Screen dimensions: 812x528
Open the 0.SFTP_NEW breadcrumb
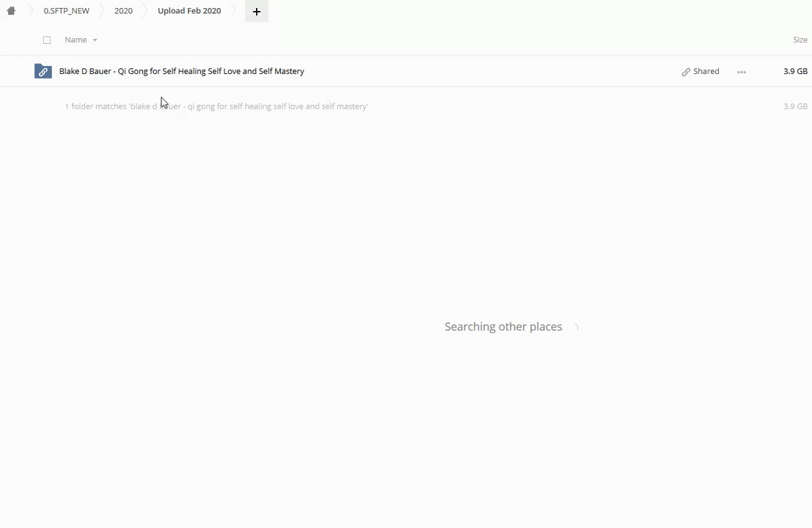point(66,11)
